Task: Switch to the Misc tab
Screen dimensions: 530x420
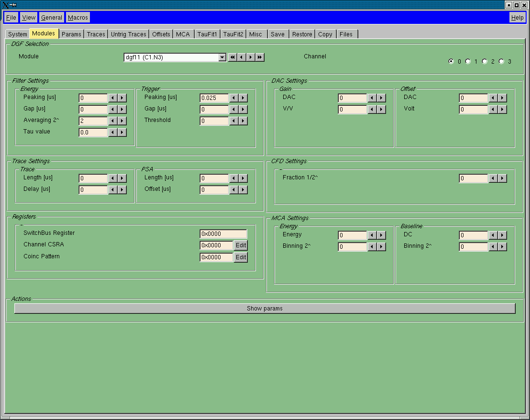Action: click(x=255, y=34)
